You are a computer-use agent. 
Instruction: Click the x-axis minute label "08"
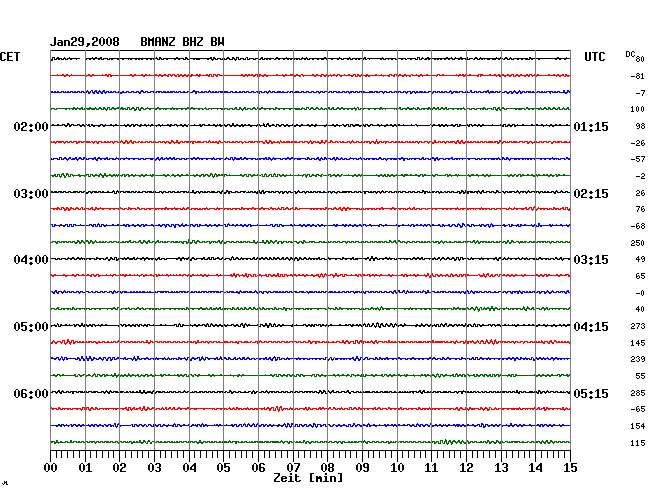point(327,468)
